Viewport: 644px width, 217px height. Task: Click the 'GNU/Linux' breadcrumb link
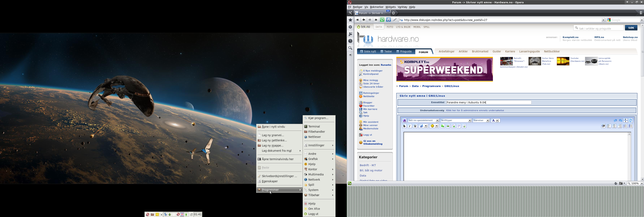coord(451,86)
